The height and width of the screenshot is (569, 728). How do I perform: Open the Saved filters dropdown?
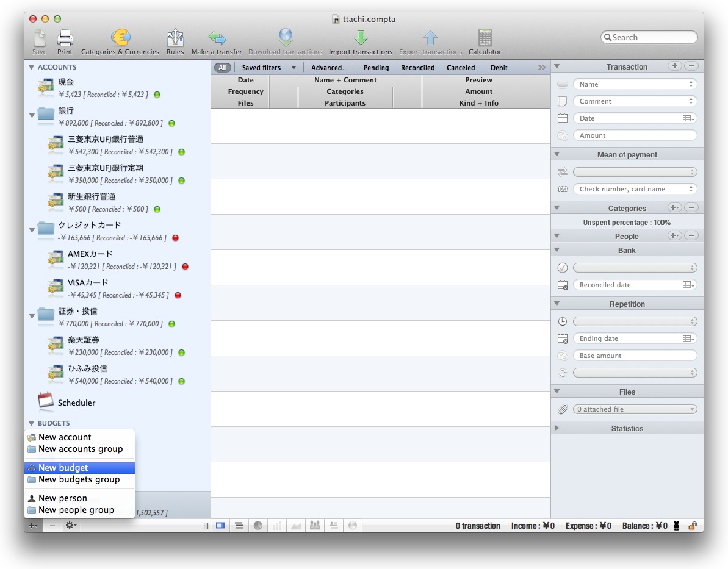pos(268,68)
